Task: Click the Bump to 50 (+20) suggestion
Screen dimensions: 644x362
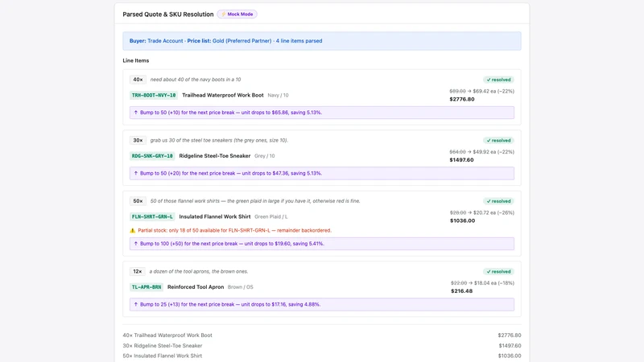Action: tap(321, 173)
